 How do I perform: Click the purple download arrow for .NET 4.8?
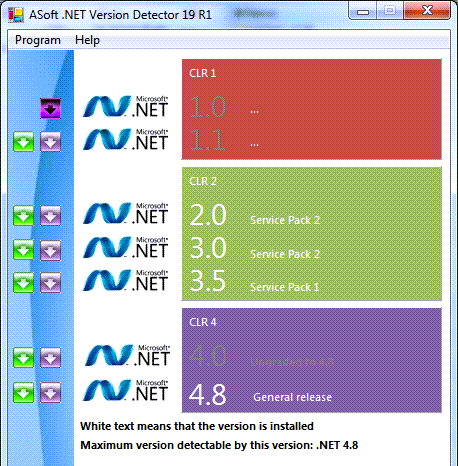(50, 392)
